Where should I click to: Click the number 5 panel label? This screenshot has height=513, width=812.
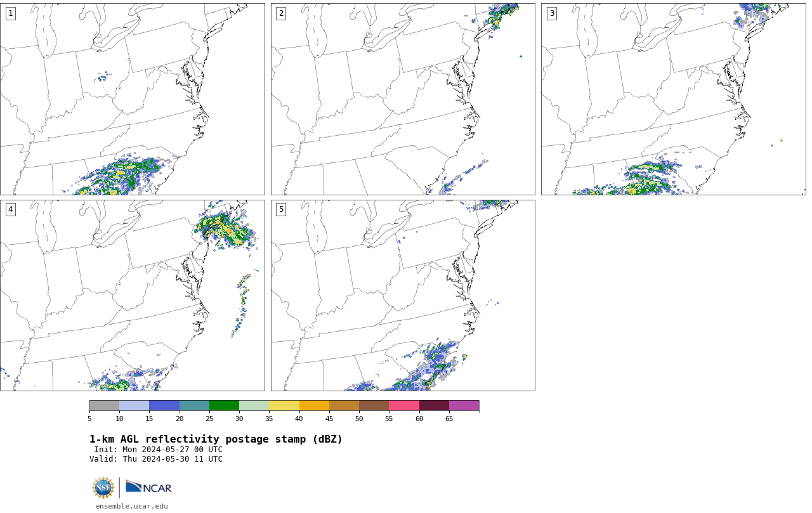[281, 209]
